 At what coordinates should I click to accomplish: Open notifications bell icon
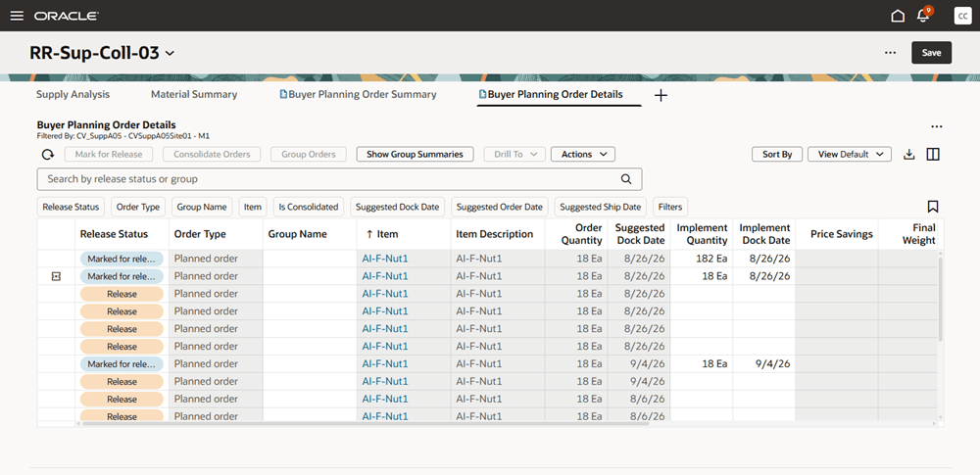coord(923,16)
